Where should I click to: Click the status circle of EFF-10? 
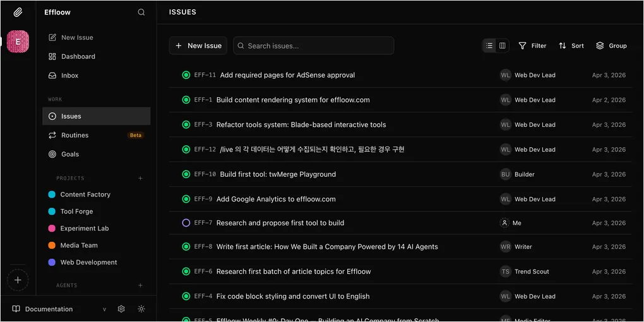186,174
